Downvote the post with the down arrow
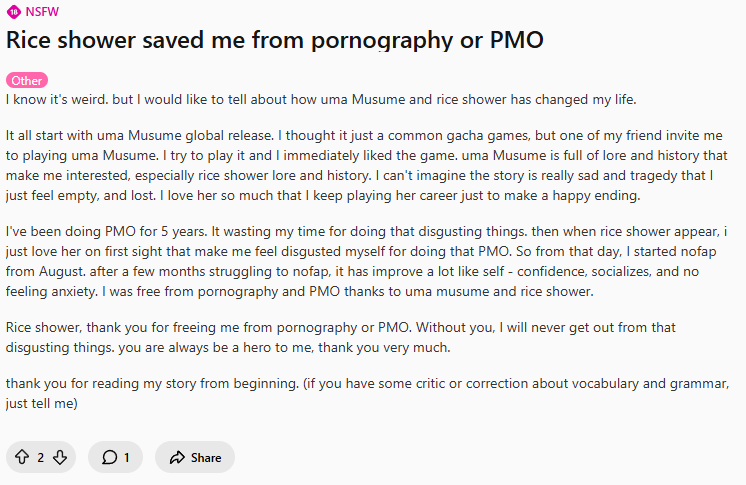The height and width of the screenshot is (485, 746). coord(60,457)
